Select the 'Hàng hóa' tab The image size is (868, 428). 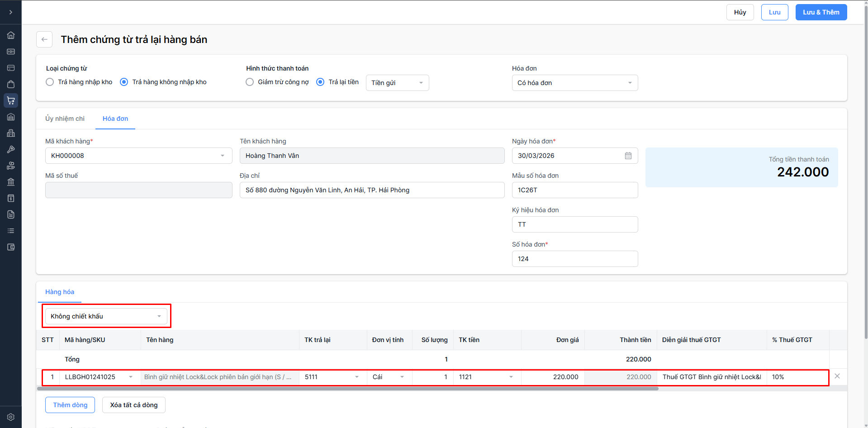(60, 292)
